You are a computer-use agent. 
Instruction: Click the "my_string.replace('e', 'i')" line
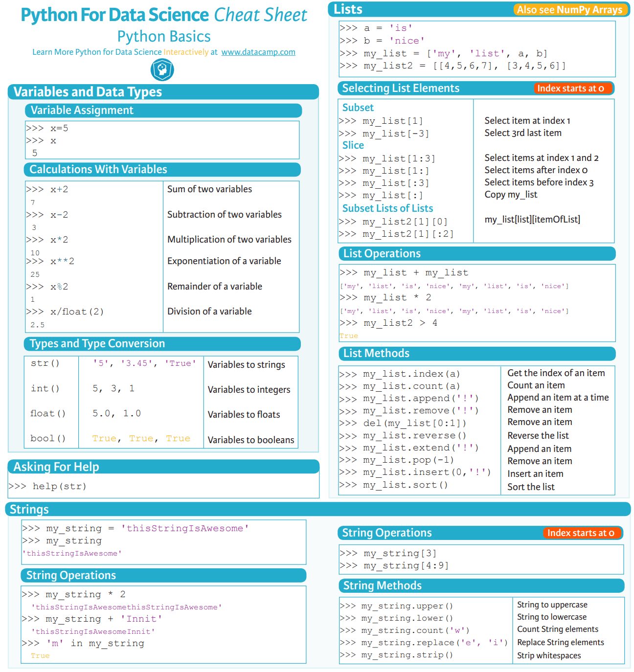point(424,643)
